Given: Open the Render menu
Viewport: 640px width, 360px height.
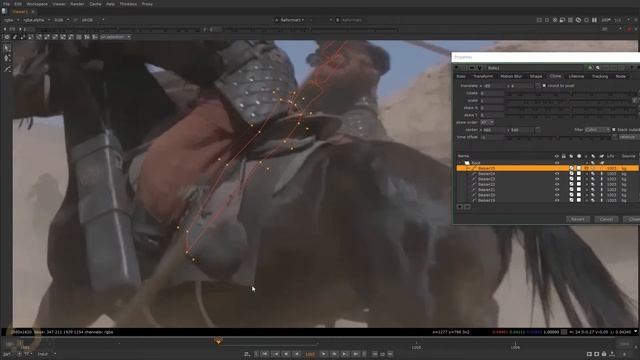Looking at the screenshot, I should [77, 4].
